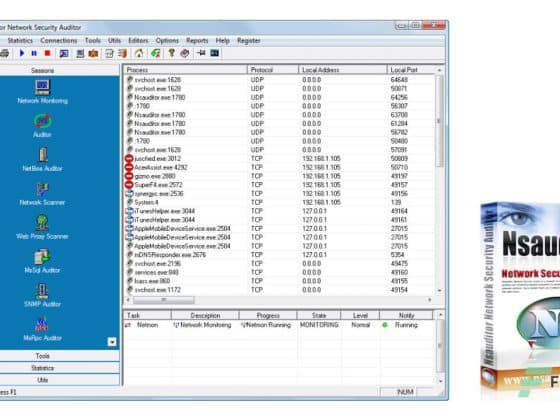This screenshot has width=560, height=420.
Task: Open the MsRpc Auditor sidebar icon
Action: click(x=42, y=324)
